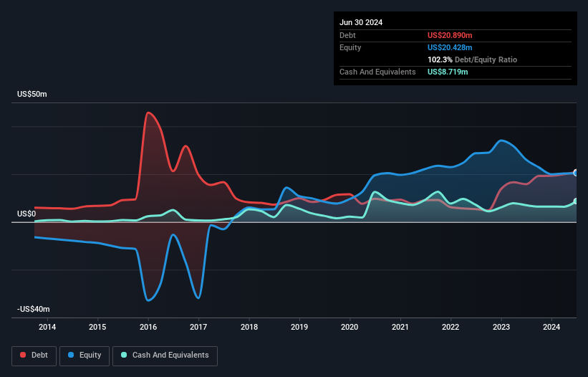Click the Equity label in tooltip
The height and width of the screenshot is (377, 588).
350,47
